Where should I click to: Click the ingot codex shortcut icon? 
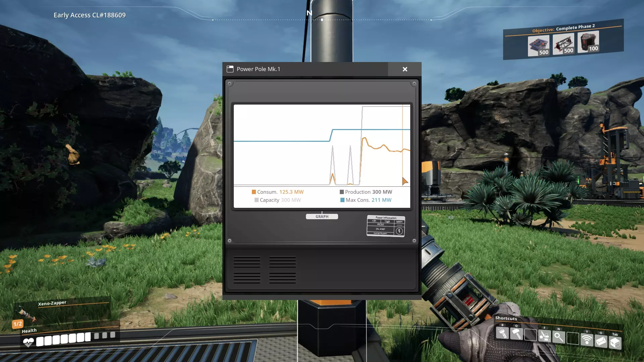click(x=601, y=341)
